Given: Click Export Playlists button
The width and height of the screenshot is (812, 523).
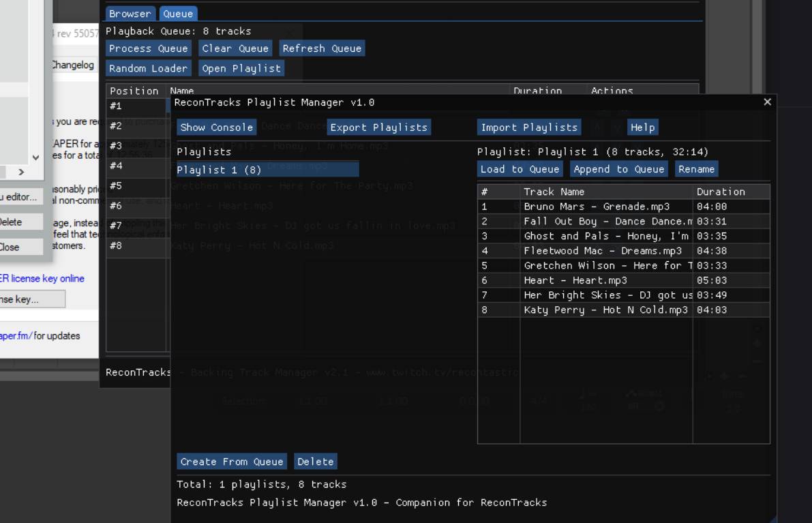Looking at the screenshot, I should pos(378,128).
